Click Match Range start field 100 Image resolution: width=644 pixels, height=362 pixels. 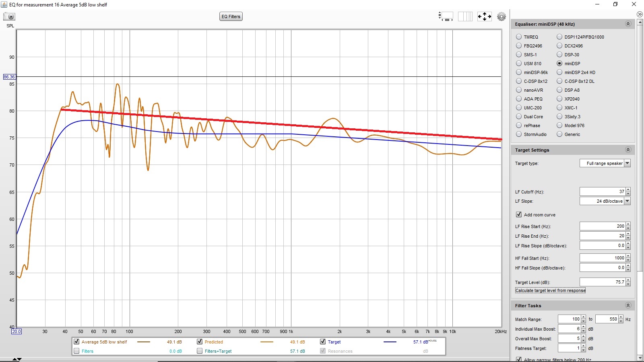click(x=569, y=319)
